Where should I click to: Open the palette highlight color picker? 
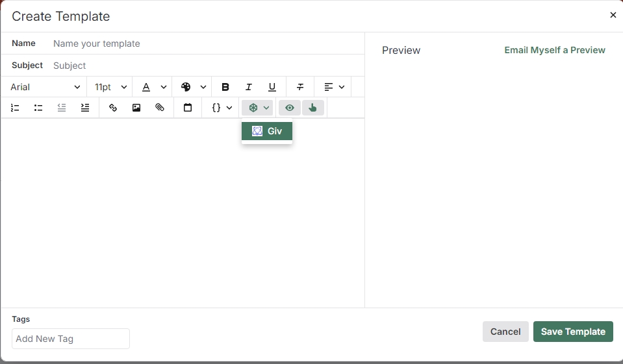(193, 87)
